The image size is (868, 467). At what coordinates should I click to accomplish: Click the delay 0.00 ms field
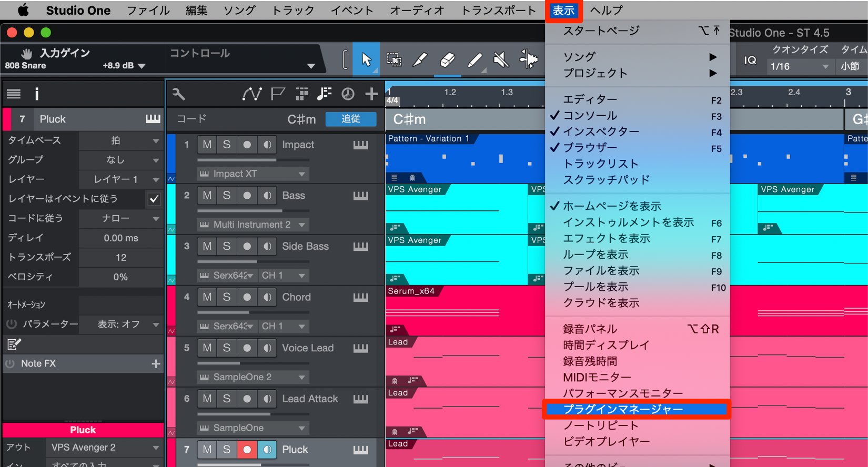point(121,238)
